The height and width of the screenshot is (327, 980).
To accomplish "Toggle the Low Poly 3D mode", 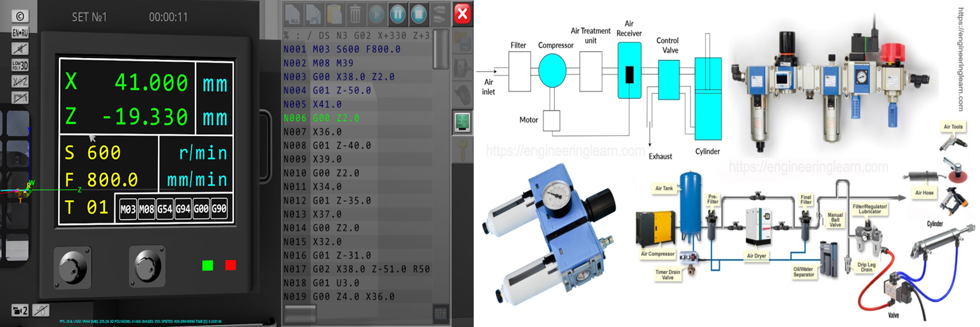I will tap(20, 65).
